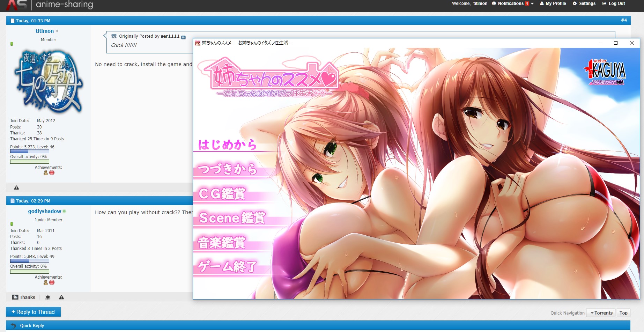Click the anime-sharing logo in the header

point(49,5)
